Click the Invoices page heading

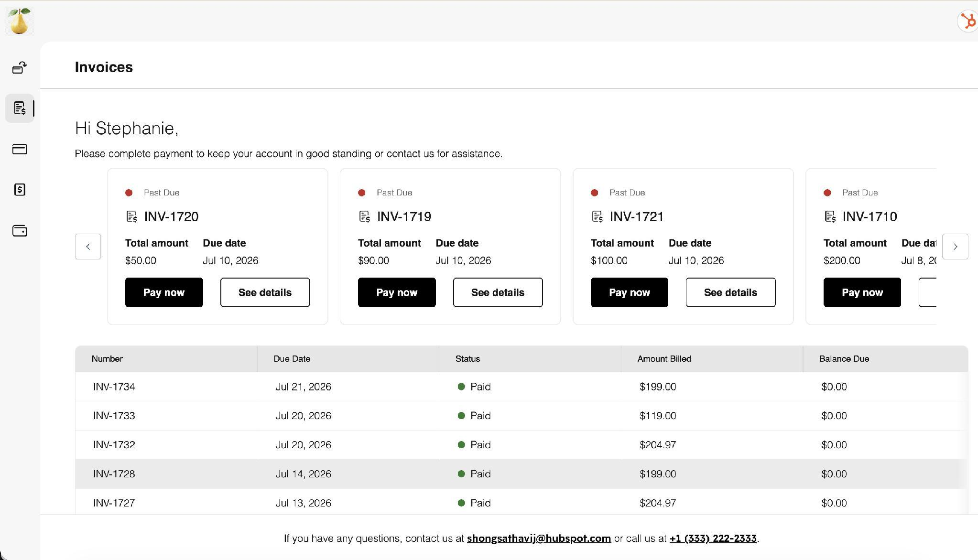point(104,67)
